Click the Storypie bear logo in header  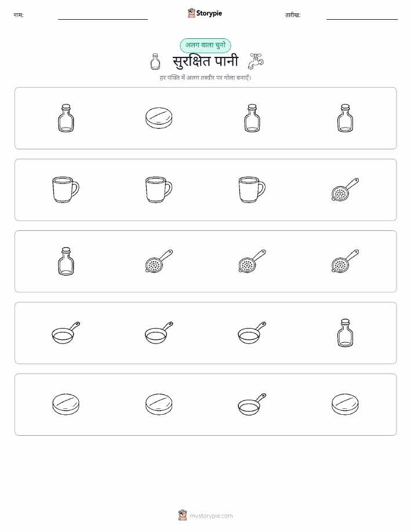pyautogui.click(x=191, y=13)
